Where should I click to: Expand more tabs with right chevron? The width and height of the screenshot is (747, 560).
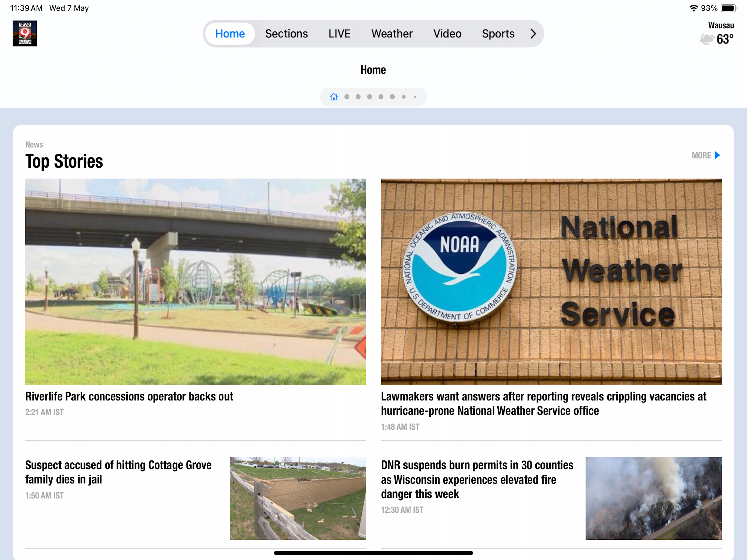click(x=533, y=34)
